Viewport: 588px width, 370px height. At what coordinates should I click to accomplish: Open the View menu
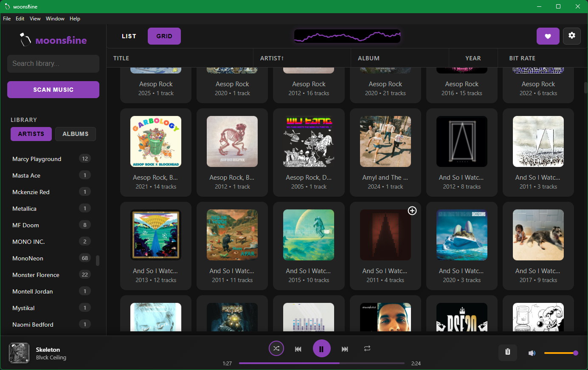click(x=35, y=19)
